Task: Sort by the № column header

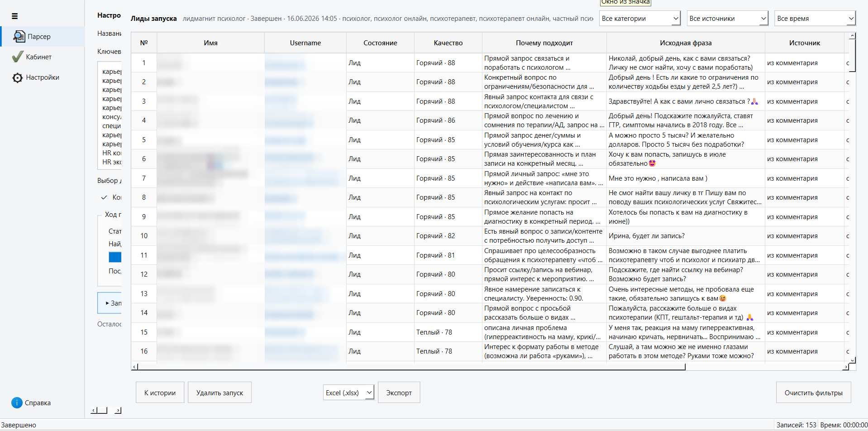Action: (144, 43)
